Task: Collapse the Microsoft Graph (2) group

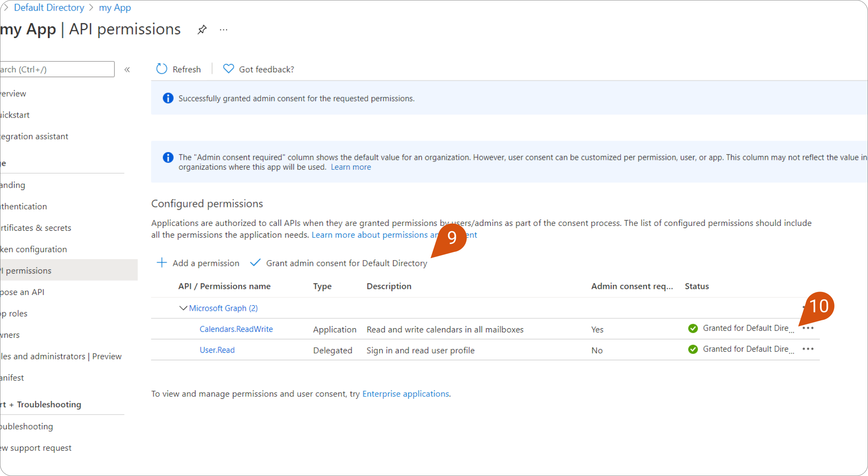Action: coord(183,308)
